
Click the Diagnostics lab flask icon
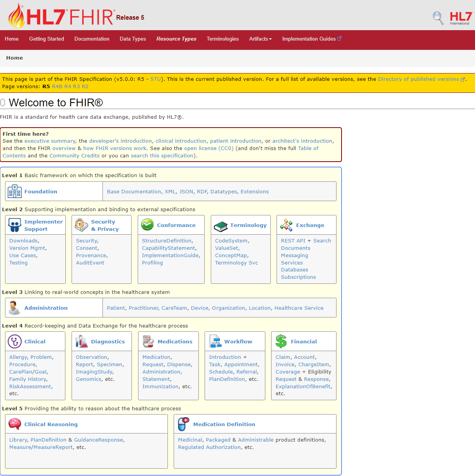(81, 341)
